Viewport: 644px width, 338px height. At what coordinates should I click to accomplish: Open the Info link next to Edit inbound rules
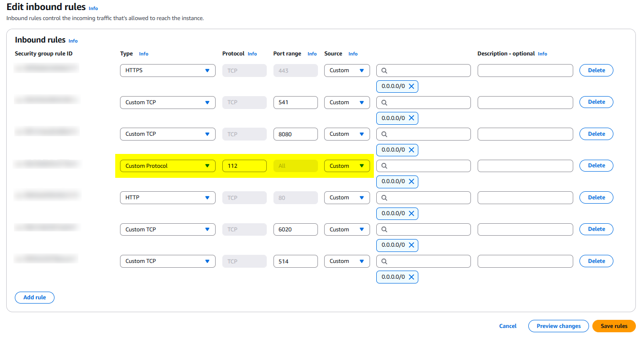(93, 8)
